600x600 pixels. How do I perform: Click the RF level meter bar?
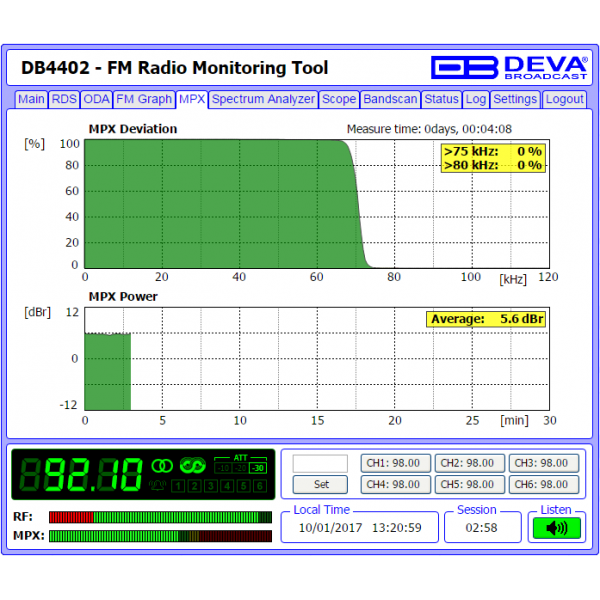click(160, 517)
